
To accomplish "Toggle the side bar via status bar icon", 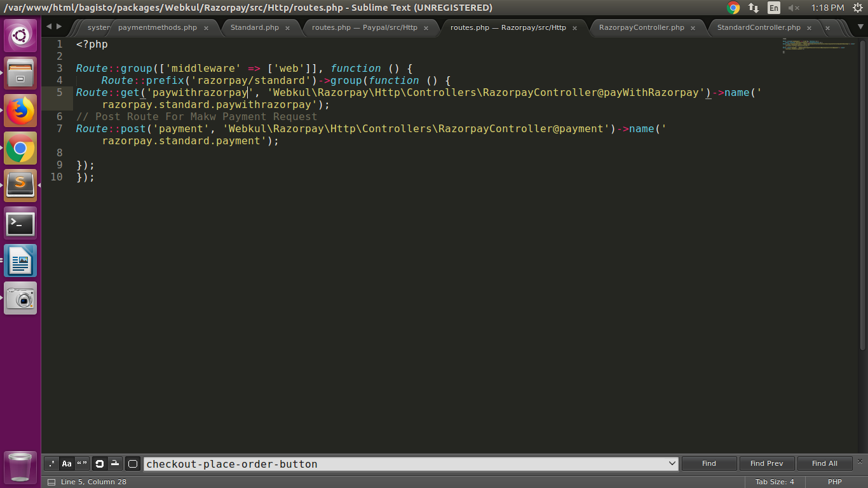I will click(51, 482).
